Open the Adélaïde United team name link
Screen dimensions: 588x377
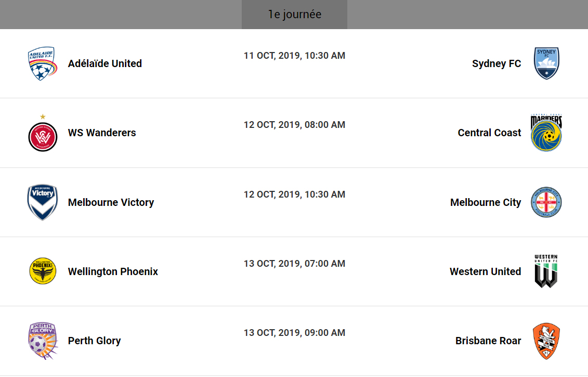tap(105, 63)
